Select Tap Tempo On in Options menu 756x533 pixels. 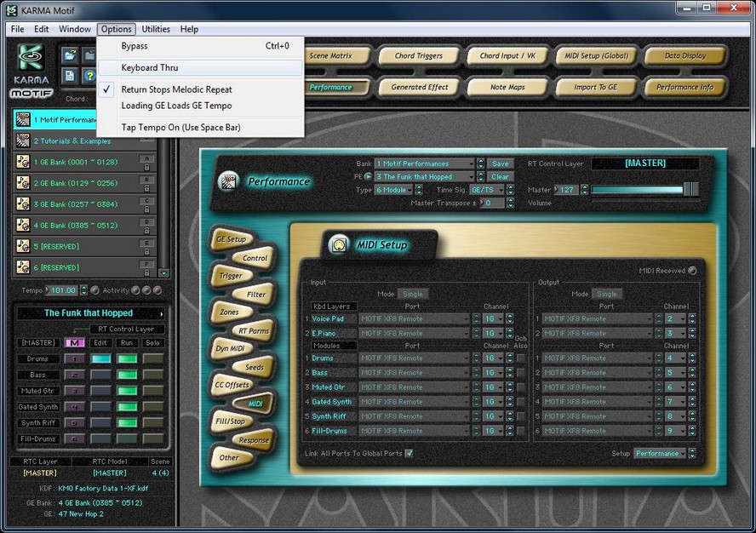tap(180, 127)
